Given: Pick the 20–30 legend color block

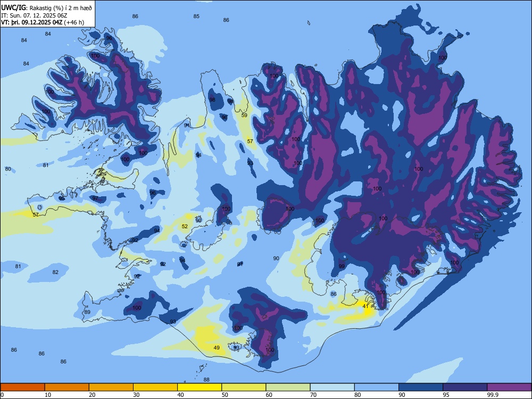Looking at the screenshot, I should pos(111,387).
